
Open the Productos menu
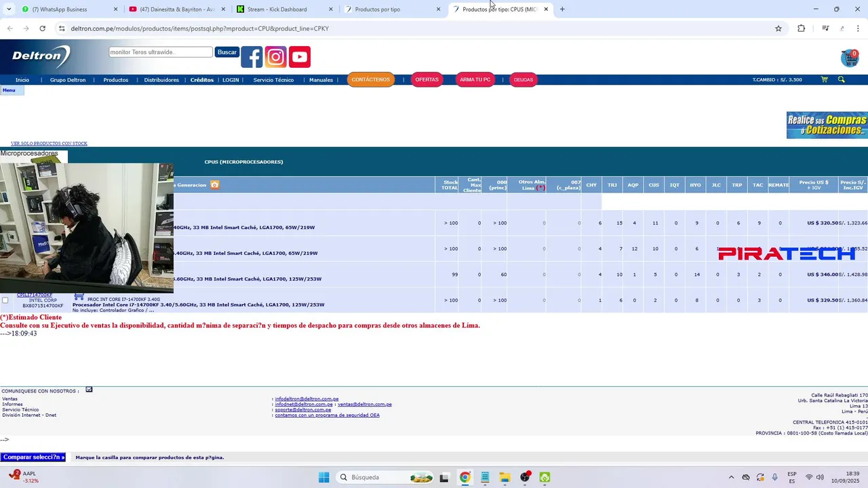pos(116,80)
